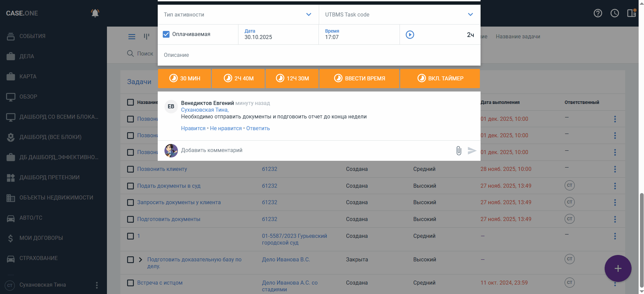The height and width of the screenshot is (294, 644).
Task: Open the help question mark icon
Action: point(598,13)
